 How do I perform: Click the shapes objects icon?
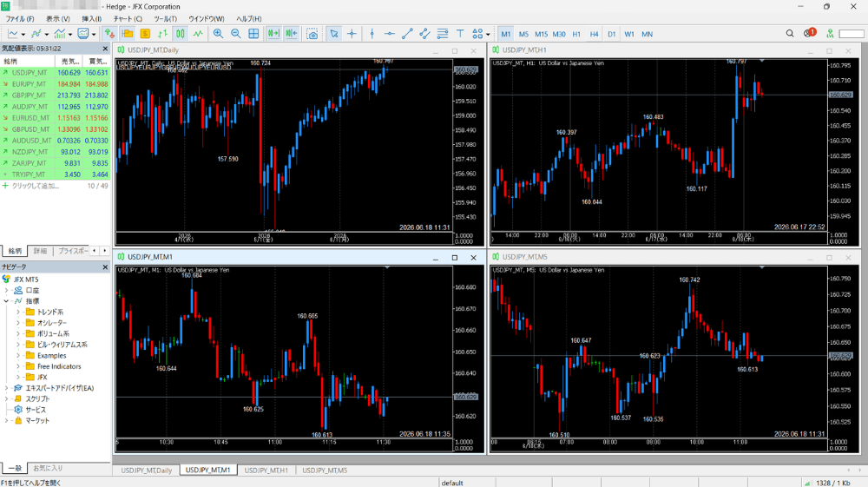point(477,34)
